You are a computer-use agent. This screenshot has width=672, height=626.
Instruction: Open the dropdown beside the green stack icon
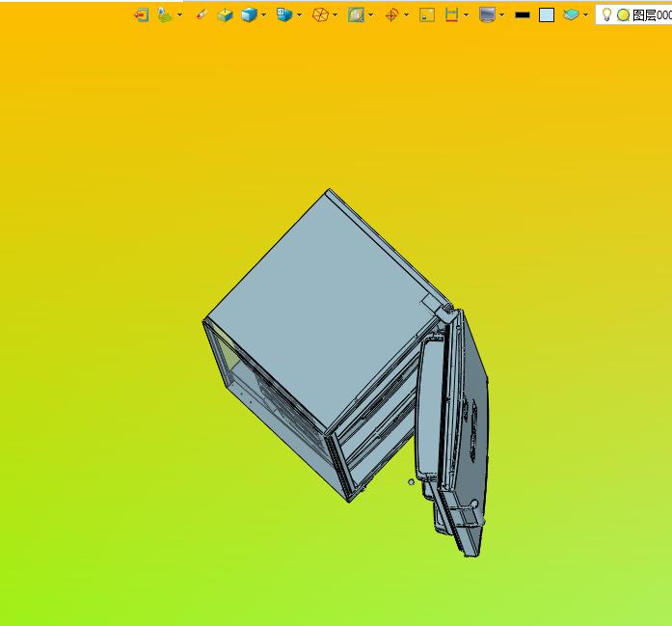click(179, 15)
